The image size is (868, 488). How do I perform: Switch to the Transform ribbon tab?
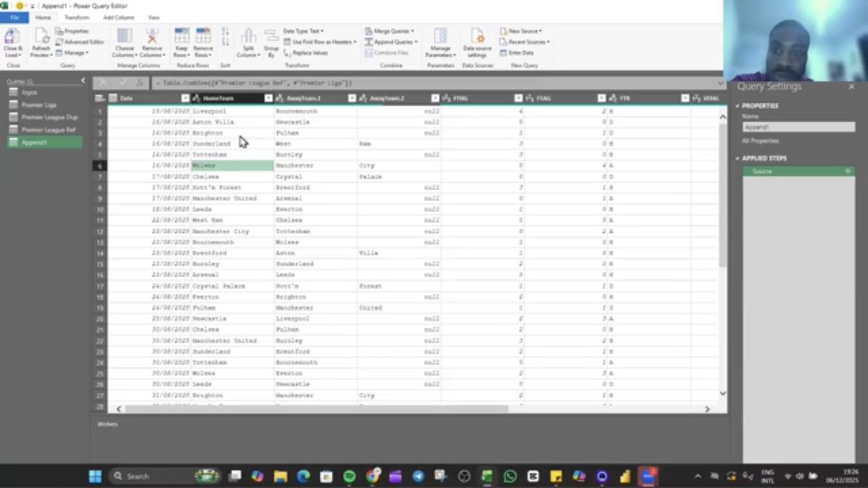click(x=77, y=17)
